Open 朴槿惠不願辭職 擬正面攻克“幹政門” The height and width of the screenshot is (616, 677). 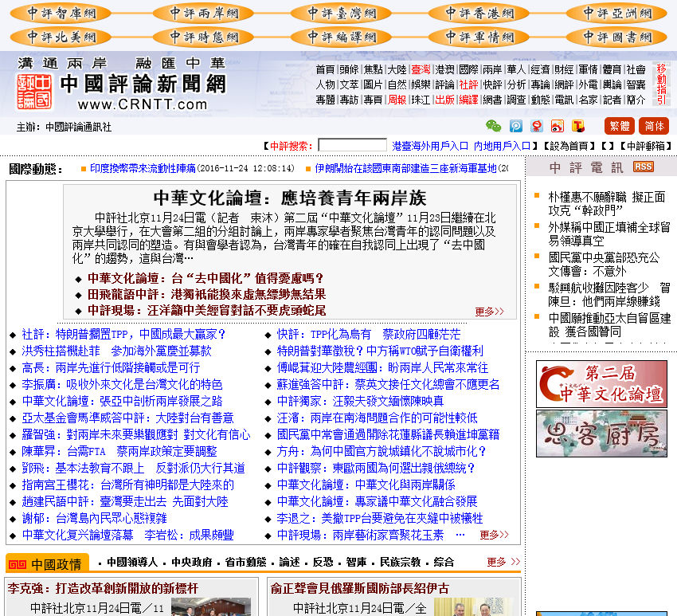point(607,204)
